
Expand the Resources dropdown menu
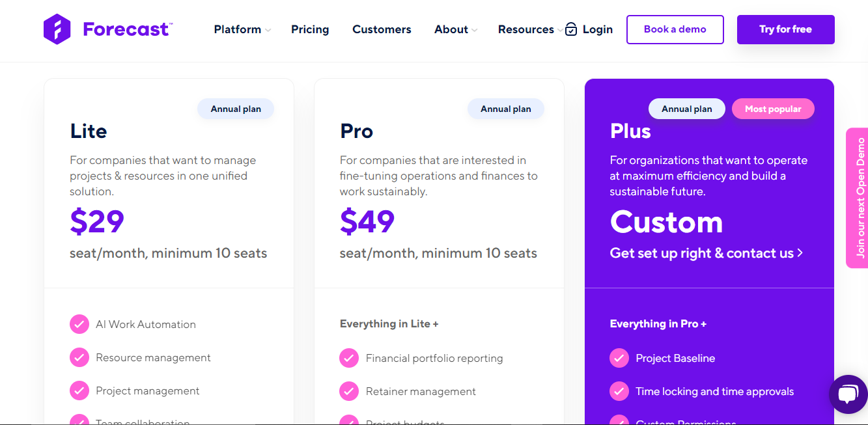coord(529,29)
